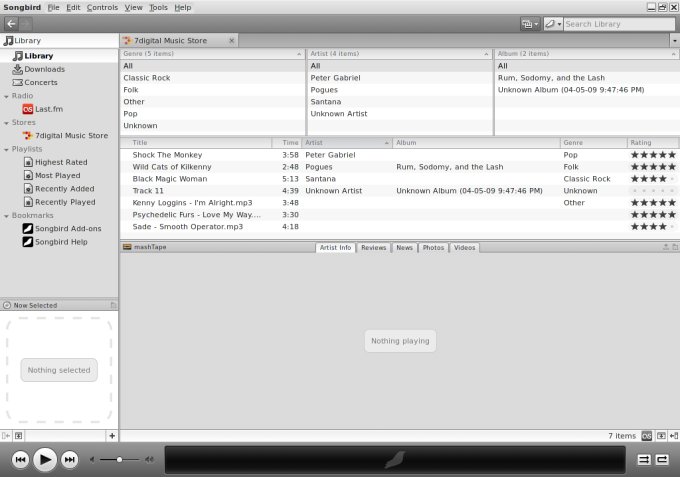This screenshot has width=680, height=477.
Task: Skip to the previous track
Action: [20, 459]
